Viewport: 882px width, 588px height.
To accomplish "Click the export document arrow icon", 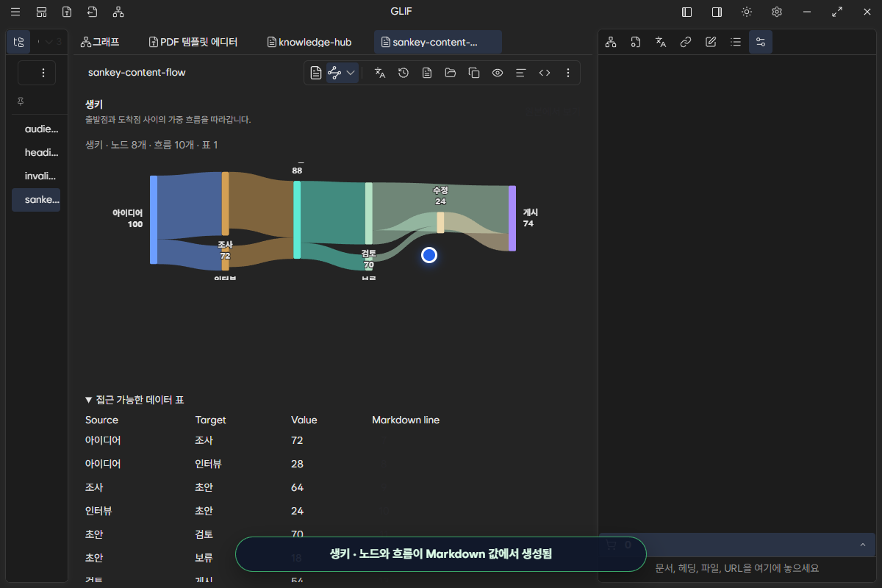I will pyautogui.click(x=92, y=12).
